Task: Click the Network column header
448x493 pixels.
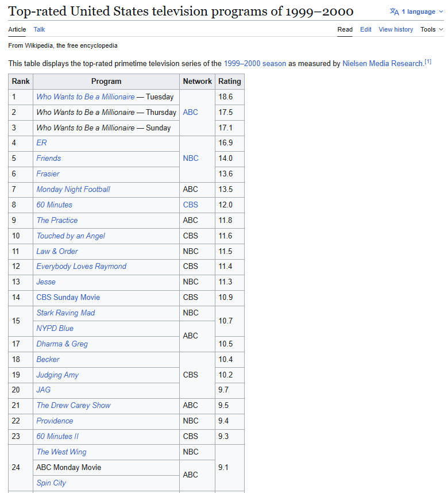Action: (198, 82)
